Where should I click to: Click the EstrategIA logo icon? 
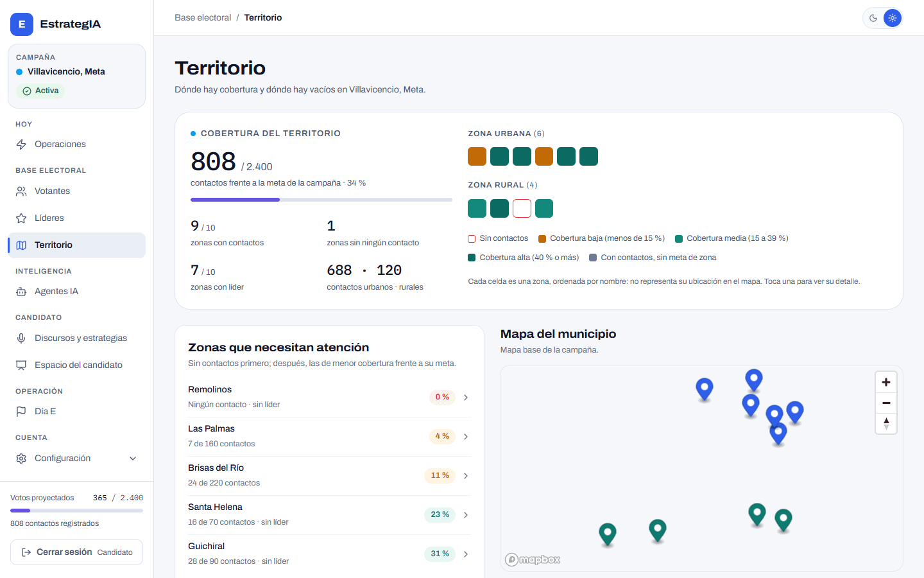[22, 24]
